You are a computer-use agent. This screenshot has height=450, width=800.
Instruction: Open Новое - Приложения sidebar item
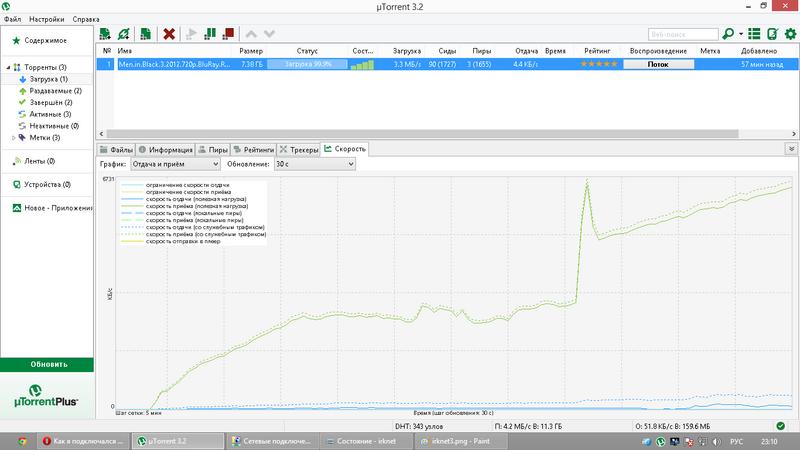pyautogui.click(x=53, y=208)
